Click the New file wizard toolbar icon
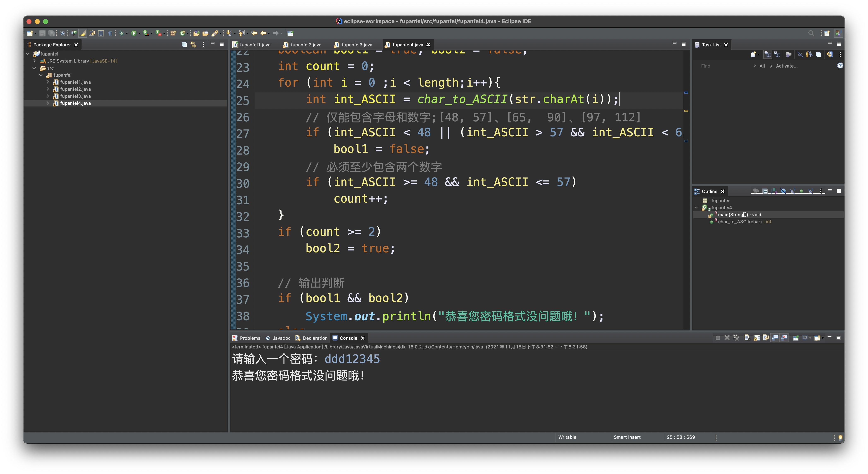The height and width of the screenshot is (474, 868). [x=30, y=33]
